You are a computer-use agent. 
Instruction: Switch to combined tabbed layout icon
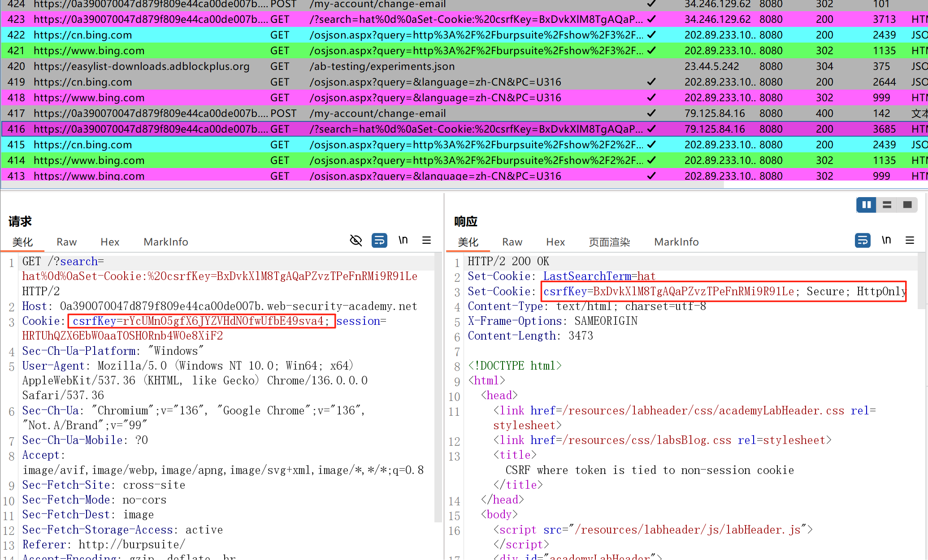[907, 205]
